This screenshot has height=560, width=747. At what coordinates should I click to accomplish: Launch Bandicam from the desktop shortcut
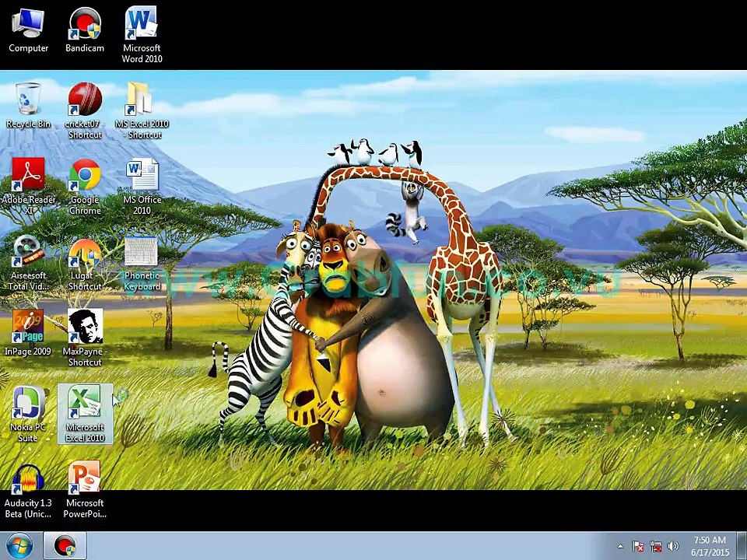pyautogui.click(x=84, y=30)
